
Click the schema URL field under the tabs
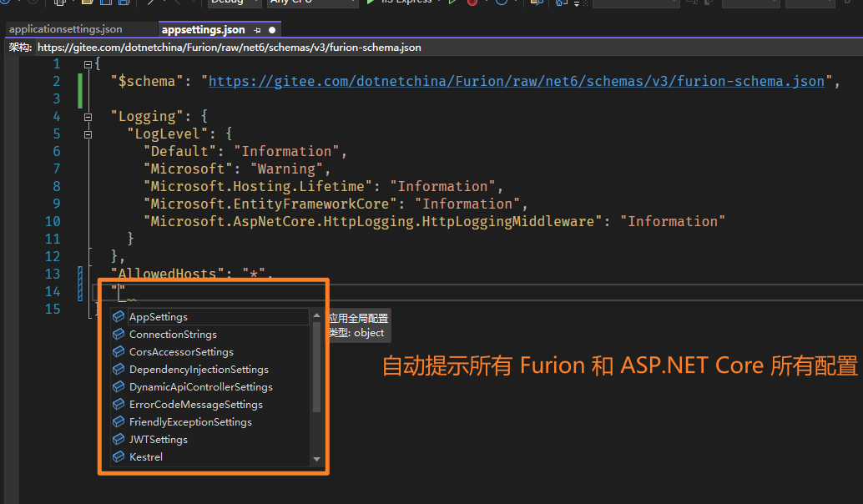[x=230, y=48]
